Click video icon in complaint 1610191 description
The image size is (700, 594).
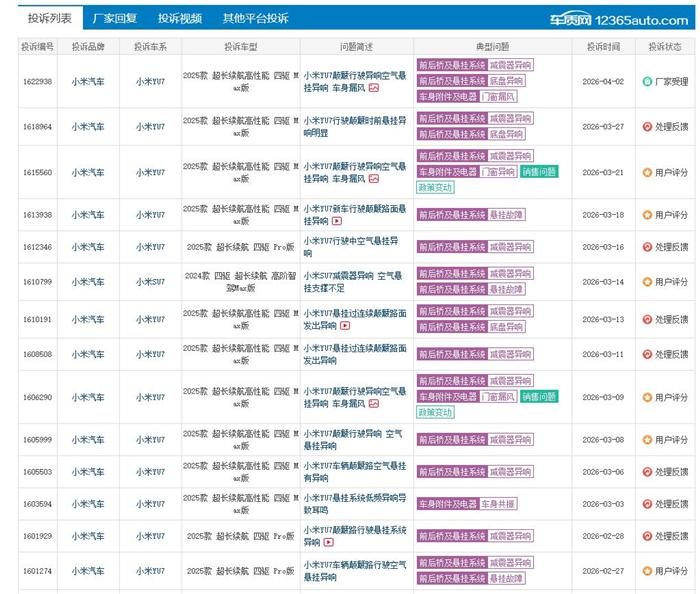(345, 326)
